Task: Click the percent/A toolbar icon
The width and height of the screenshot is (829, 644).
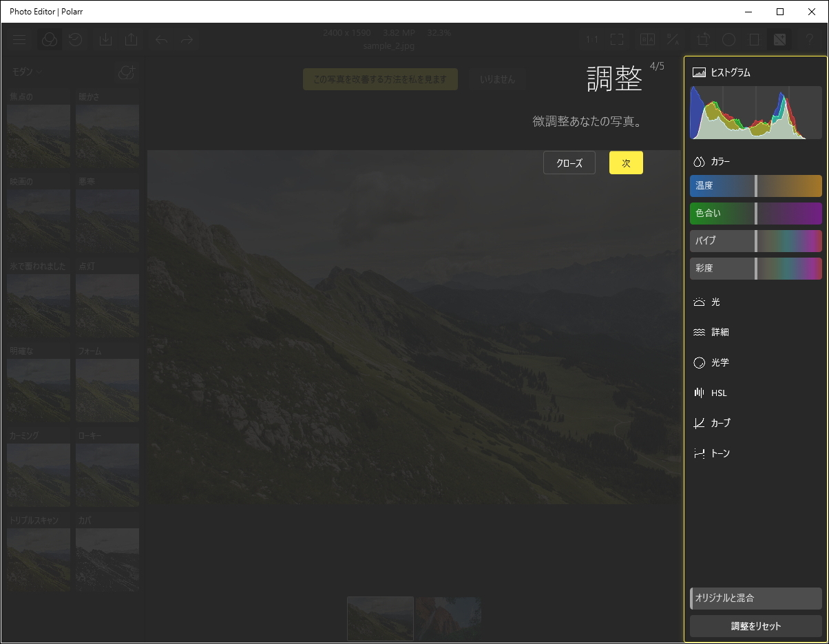Action: tap(673, 39)
